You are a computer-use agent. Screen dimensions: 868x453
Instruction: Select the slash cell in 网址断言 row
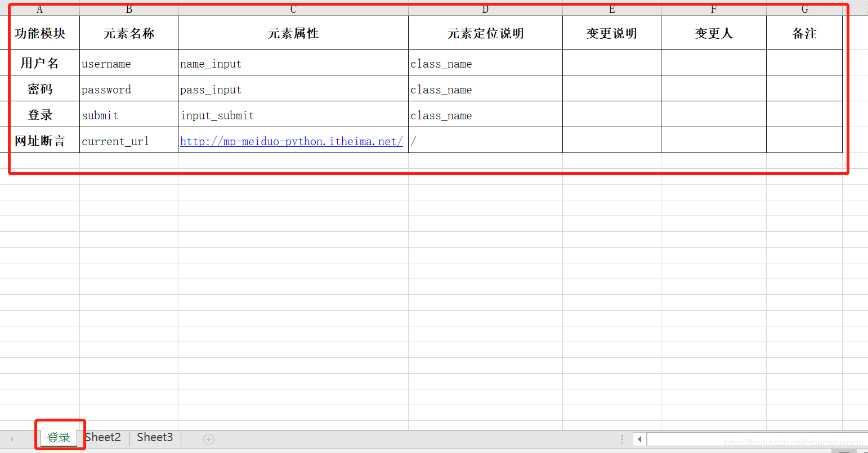point(485,140)
